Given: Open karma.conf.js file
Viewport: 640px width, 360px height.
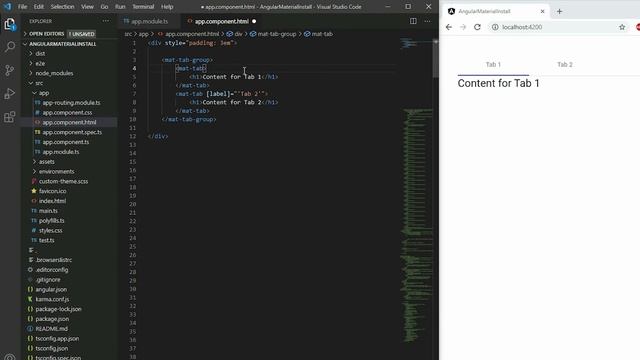Looking at the screenshot, I should click(x=52, y=299).
